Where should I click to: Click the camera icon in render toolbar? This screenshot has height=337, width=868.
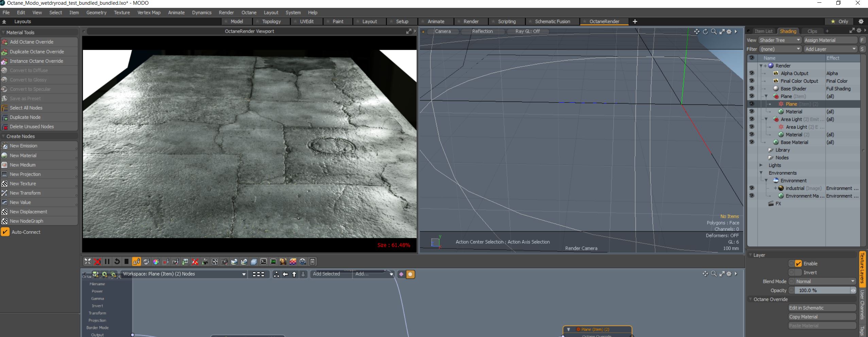[x=224, y=261]
